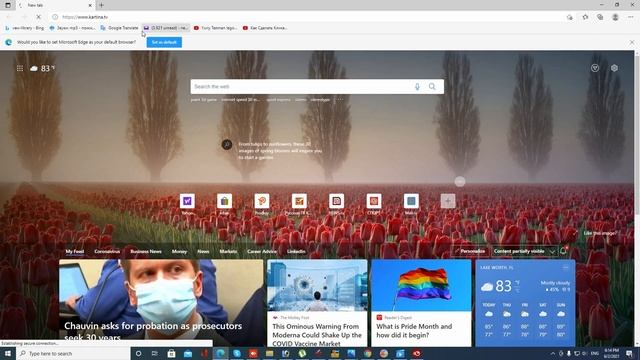
Task: Open browser Favorites star icon
Action: point(585,17)
